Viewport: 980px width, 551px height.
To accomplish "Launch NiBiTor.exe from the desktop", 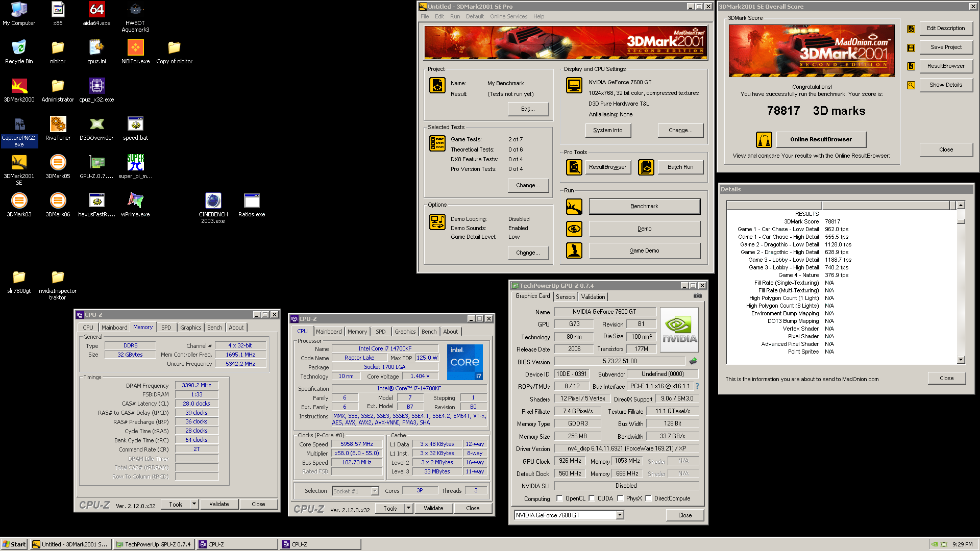I will 135,52.
